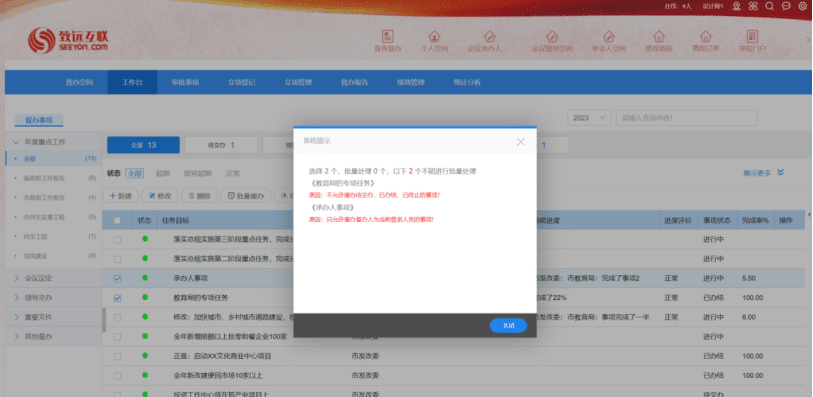Check the box for 落实总规实施第二阶段重点任务
This screenshot has width=813, height=397.
(117, 259)
